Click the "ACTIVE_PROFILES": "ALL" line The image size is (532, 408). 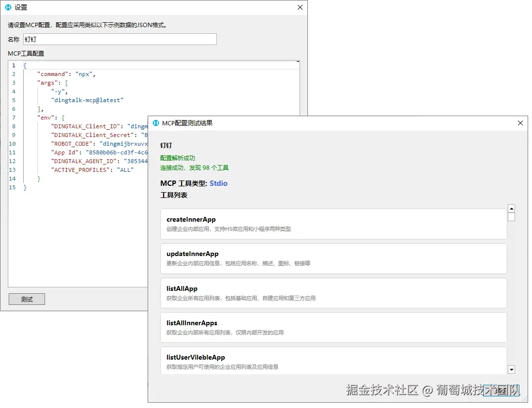92,170
